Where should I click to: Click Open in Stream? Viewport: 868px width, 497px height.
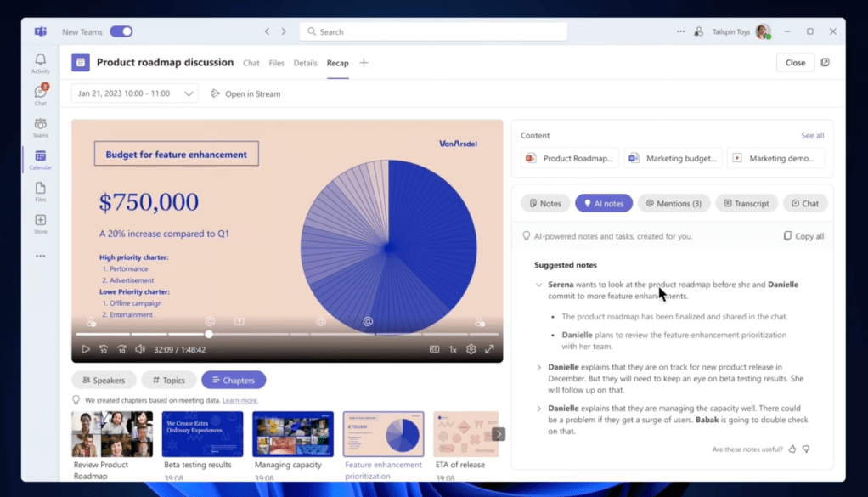245,93
